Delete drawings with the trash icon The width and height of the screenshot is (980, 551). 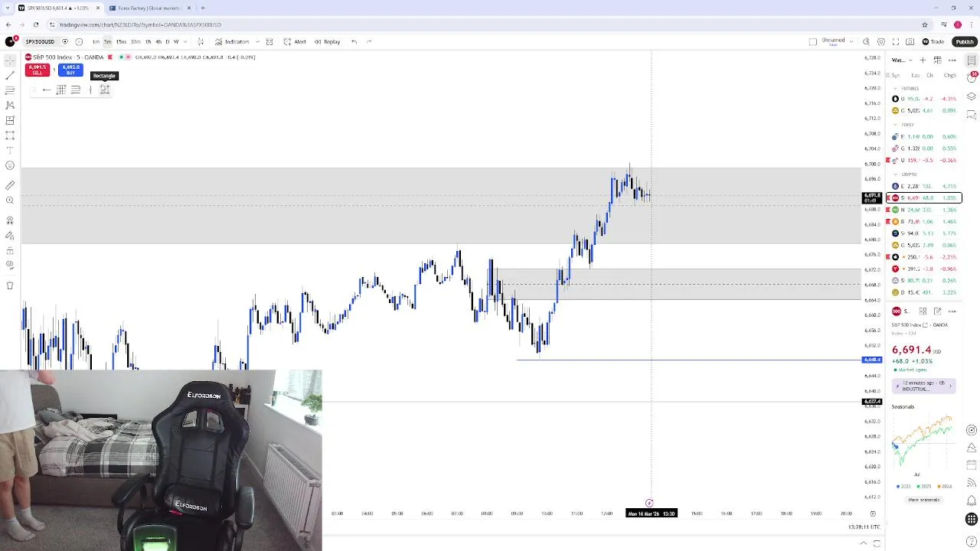coord(10,285)
